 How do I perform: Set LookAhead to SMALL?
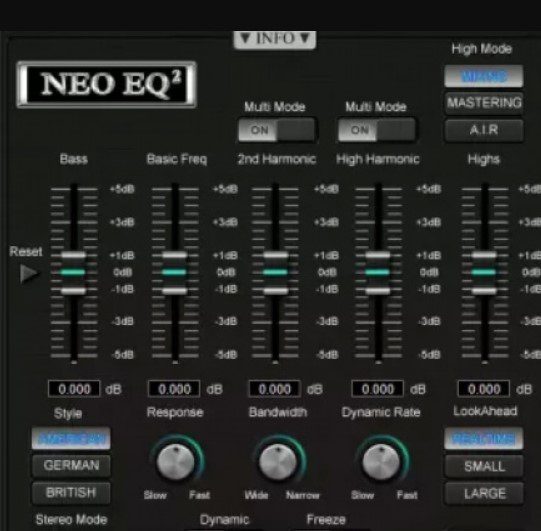(484, 466)
